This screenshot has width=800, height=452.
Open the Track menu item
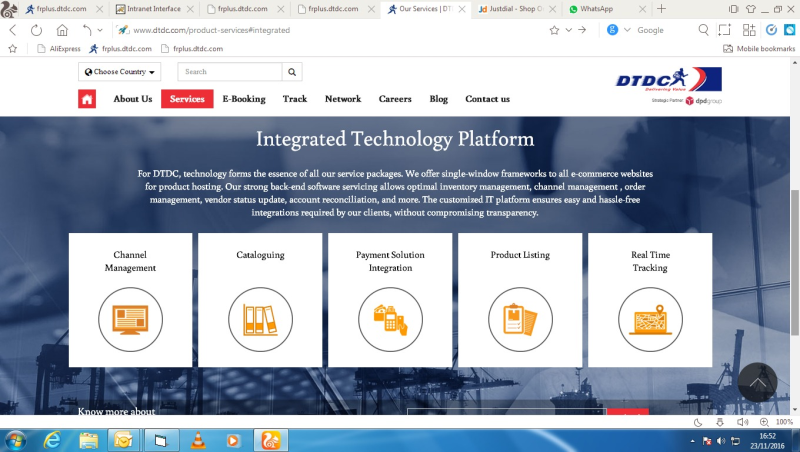pos(295,99)
